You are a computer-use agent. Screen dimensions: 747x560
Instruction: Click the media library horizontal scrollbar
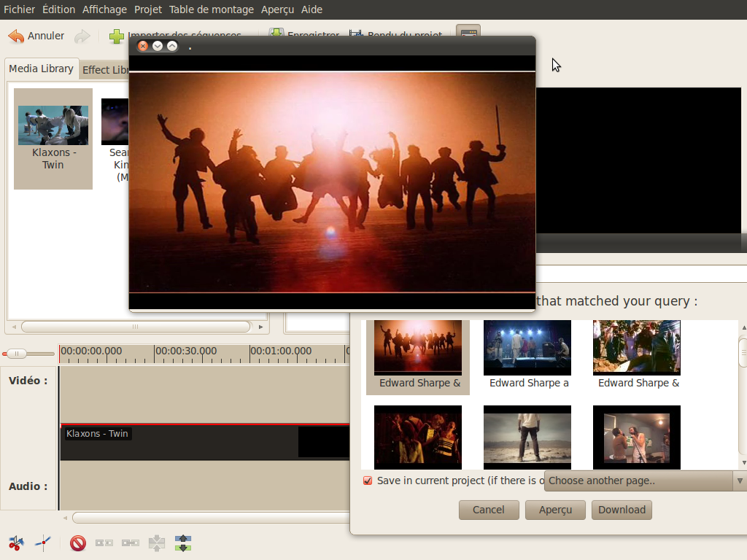pos(136,327)
